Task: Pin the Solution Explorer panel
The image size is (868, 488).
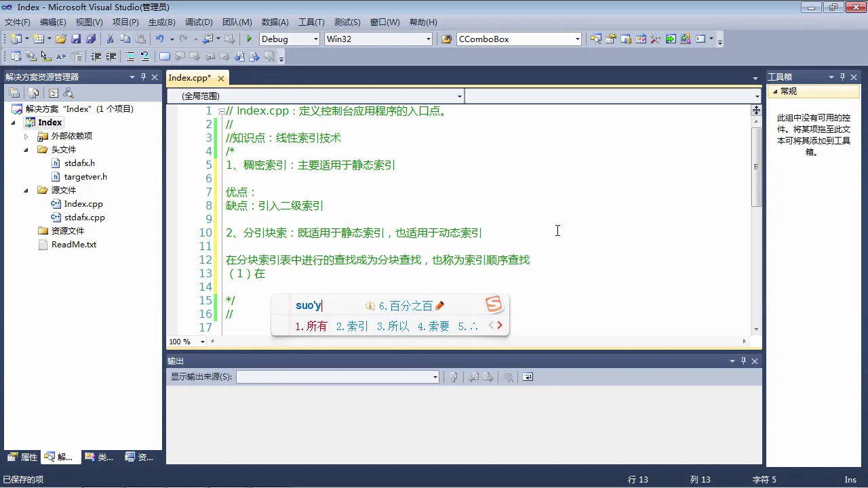Action: [x=144, y=77]
